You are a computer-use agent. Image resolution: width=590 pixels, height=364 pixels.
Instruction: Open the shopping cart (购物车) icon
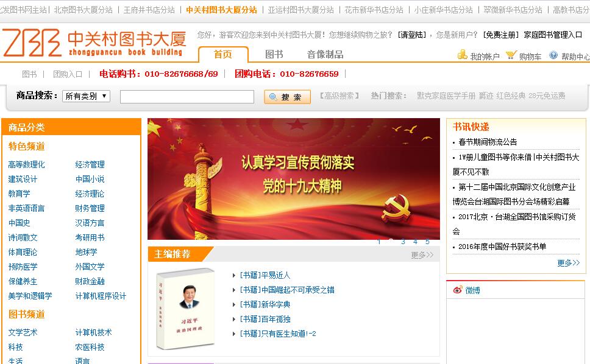[511, 55]
